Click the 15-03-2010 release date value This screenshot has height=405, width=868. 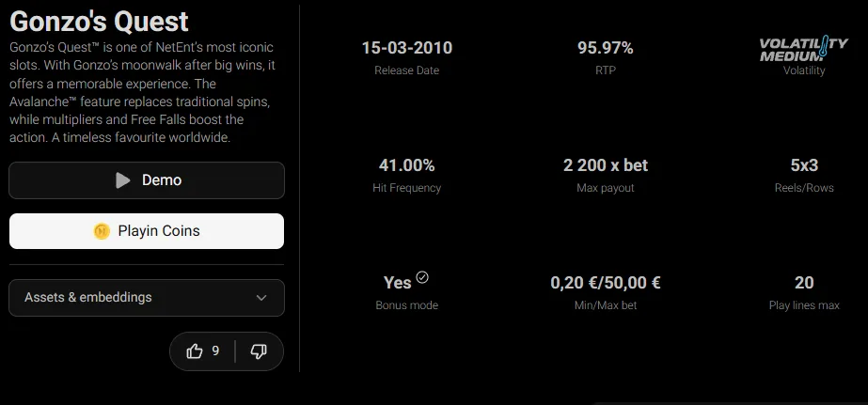(407, 48)
